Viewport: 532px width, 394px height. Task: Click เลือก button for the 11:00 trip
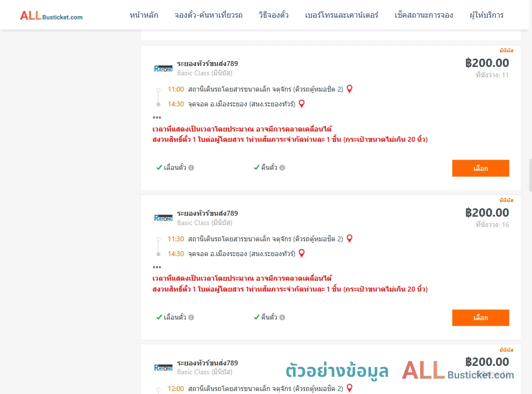[x=480, y=168]
